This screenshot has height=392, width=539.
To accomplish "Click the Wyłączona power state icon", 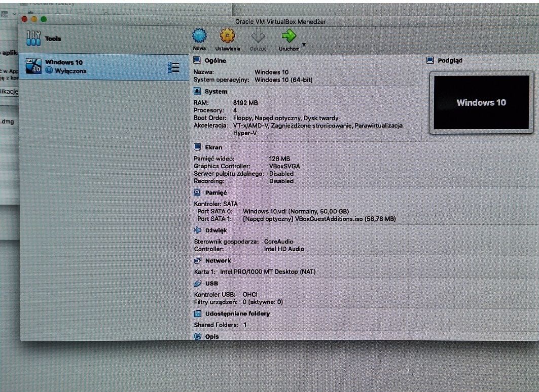I will (50, 71).
